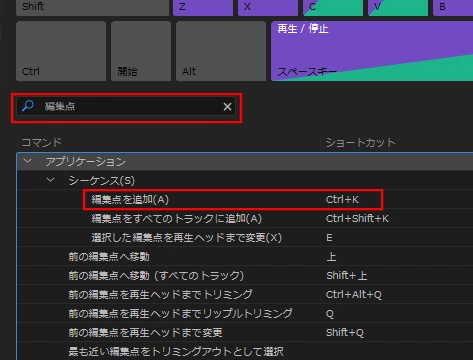Click the Ctrl+K shortcut cell

[x=342, y=199]
